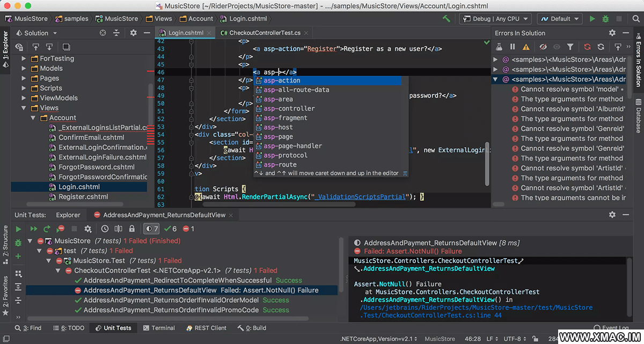Click the editor vertical scrollbar thumb

(487, 164)
